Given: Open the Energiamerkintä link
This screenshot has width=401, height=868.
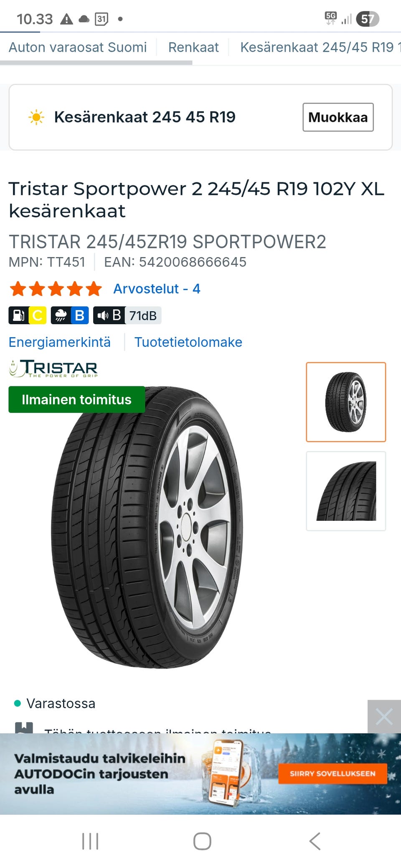Looking at the screenshot, I should pos(60,342).
